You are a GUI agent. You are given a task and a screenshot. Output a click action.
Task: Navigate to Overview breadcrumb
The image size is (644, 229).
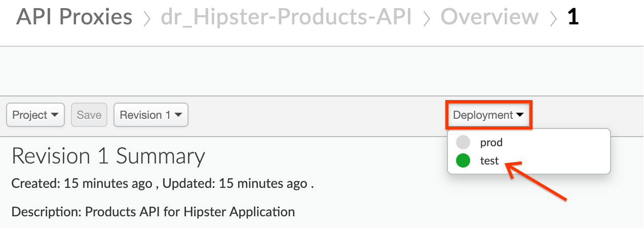pos(489,17)
